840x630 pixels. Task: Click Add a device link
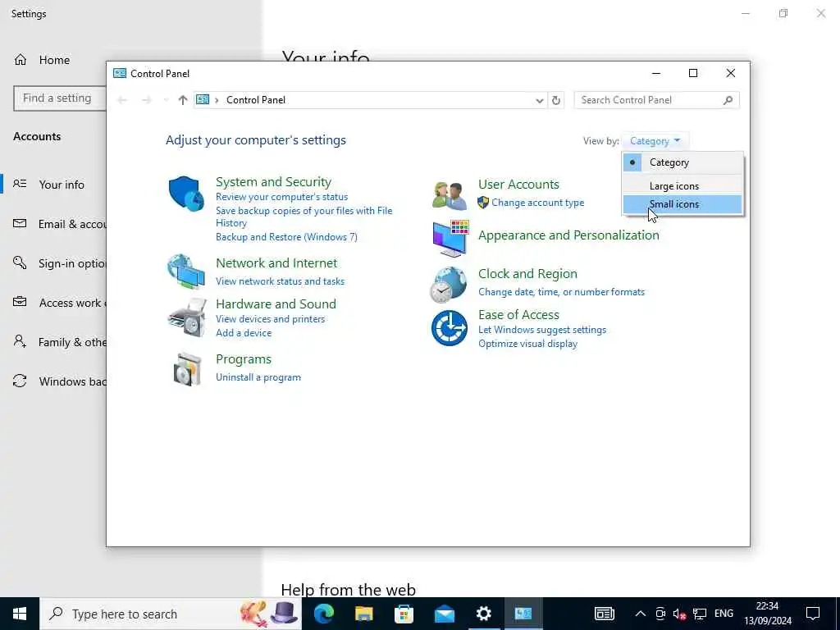[243, 333]
